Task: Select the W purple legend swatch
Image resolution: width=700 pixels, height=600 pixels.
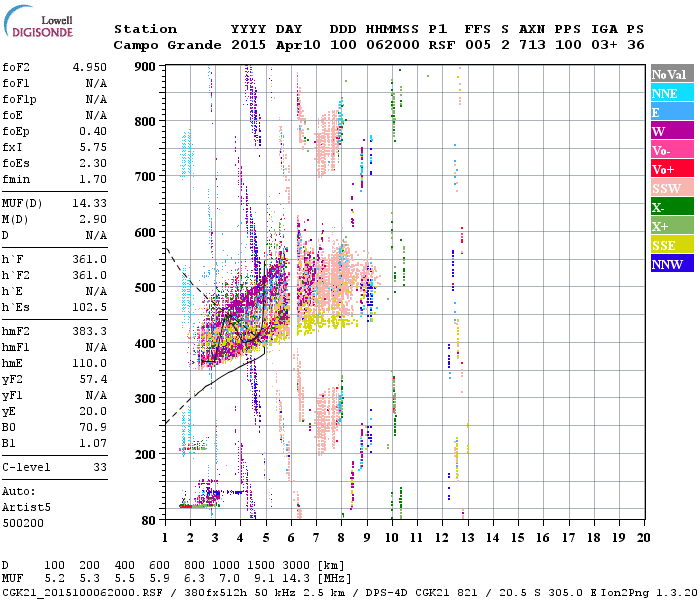Action: [672, 131]
